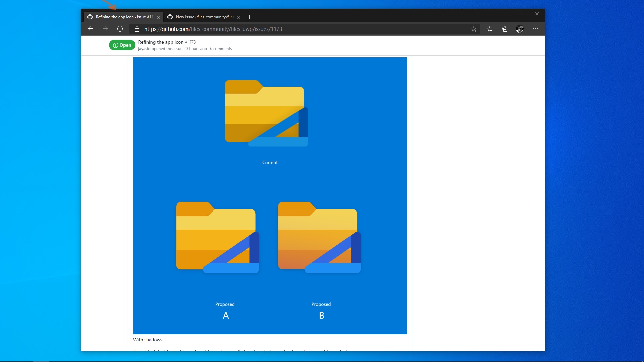Click the Proposed B folder icon
This screenshot has width=644, height=362.
[x=319, y=237]
